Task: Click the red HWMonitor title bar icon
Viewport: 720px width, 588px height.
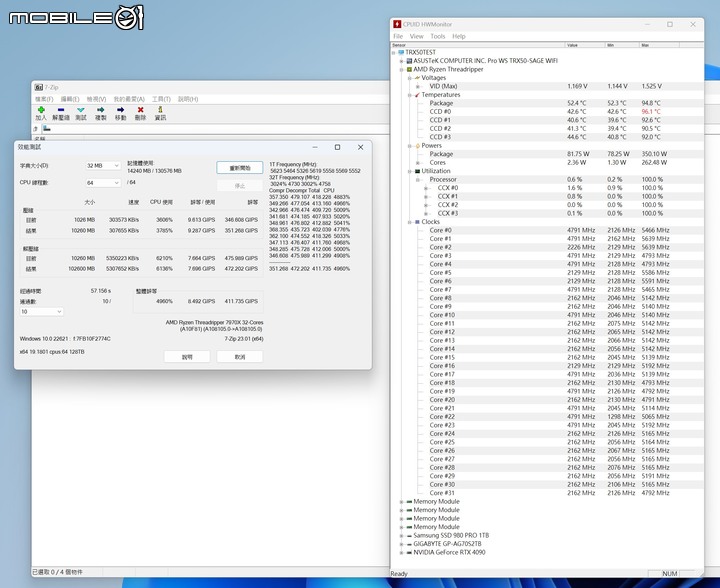Action: tap(397, 24)
